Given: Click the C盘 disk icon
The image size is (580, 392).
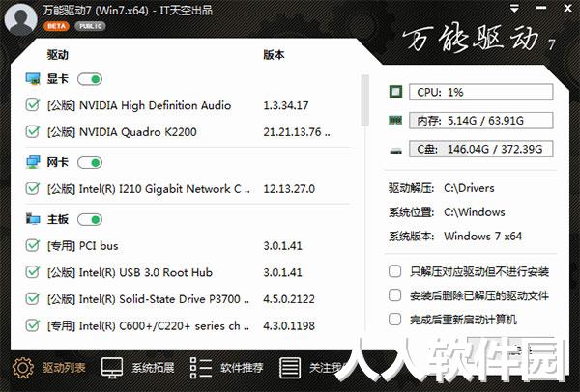Looking at the screenshot, I should click(x=395, y=151).
